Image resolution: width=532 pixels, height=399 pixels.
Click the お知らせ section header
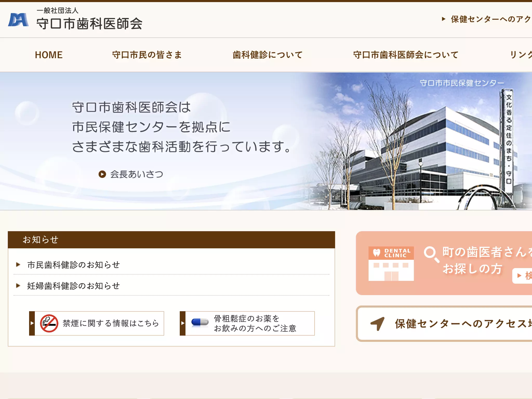[171, 240]
